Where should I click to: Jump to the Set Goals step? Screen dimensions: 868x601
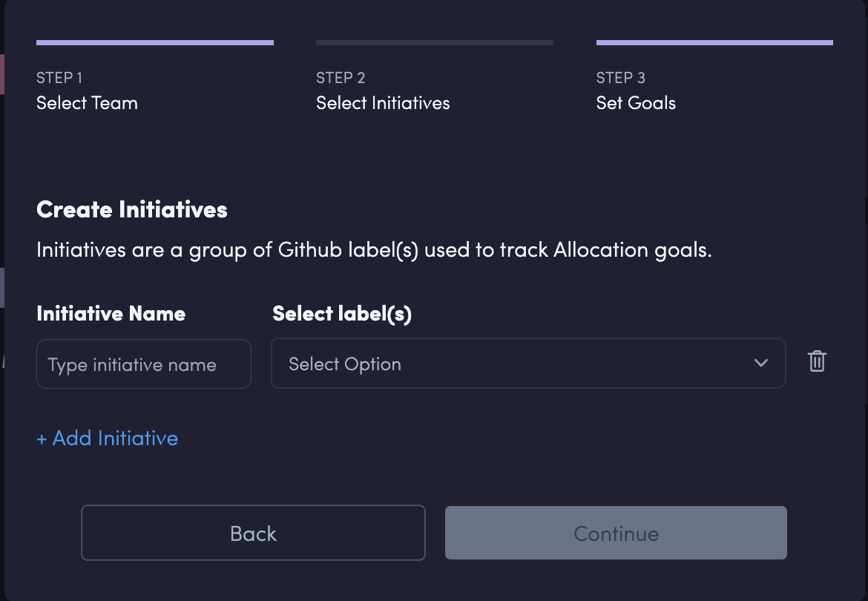[636, 103]
